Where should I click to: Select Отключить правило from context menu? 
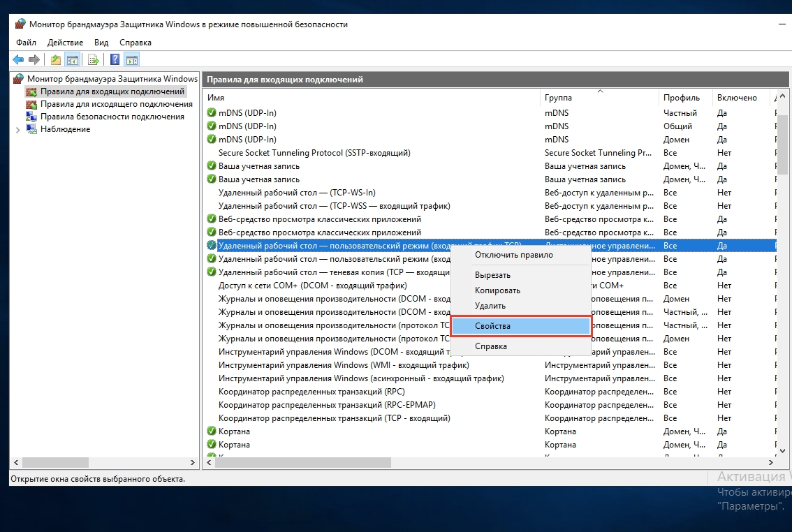click(x=513, y=255)
